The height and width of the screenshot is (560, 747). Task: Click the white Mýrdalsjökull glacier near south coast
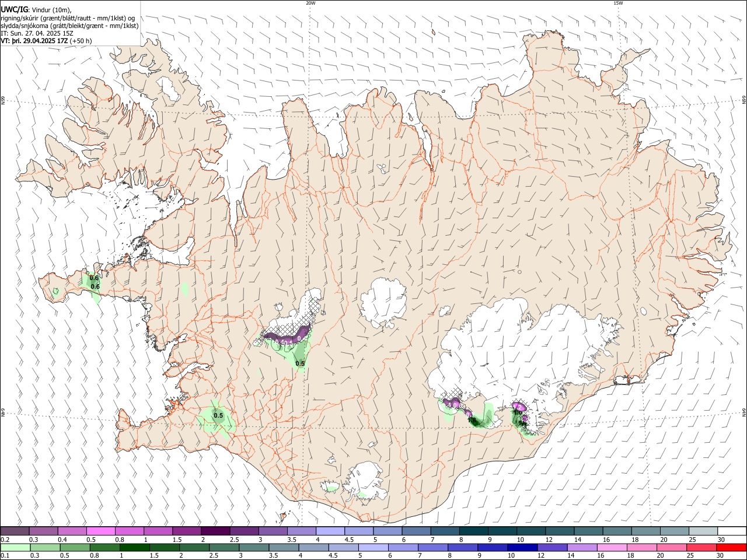coord(364,482)
